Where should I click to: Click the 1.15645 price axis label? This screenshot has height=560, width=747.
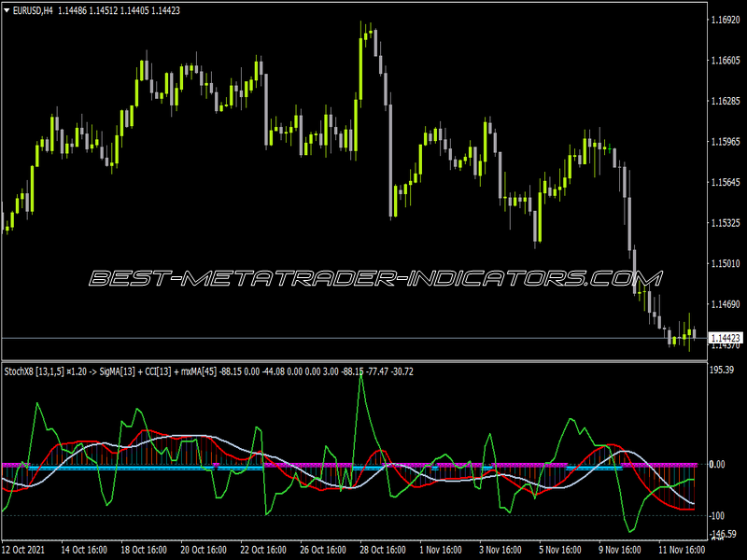tap(726, 182)
